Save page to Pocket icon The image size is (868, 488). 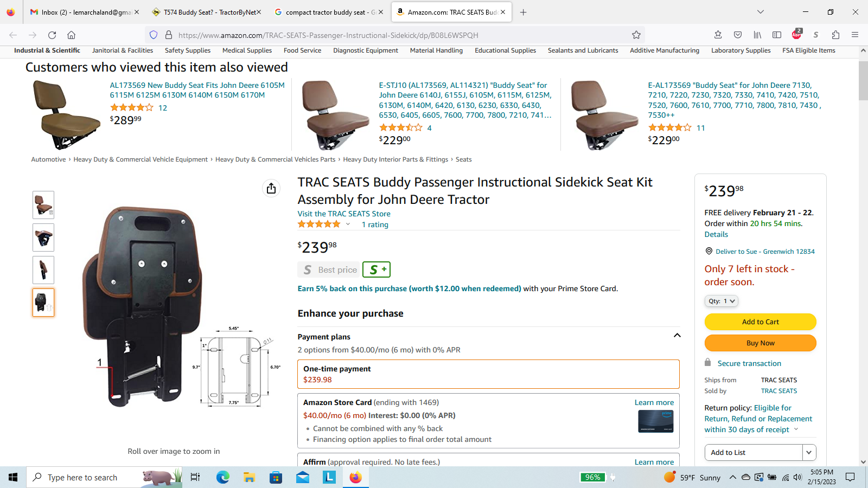[x=738, y=35]
